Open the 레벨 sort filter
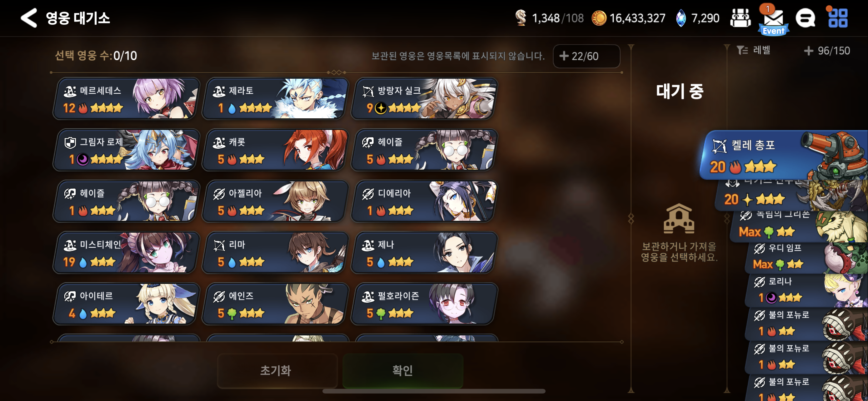868x401 pixels. (x=753, y=50)
